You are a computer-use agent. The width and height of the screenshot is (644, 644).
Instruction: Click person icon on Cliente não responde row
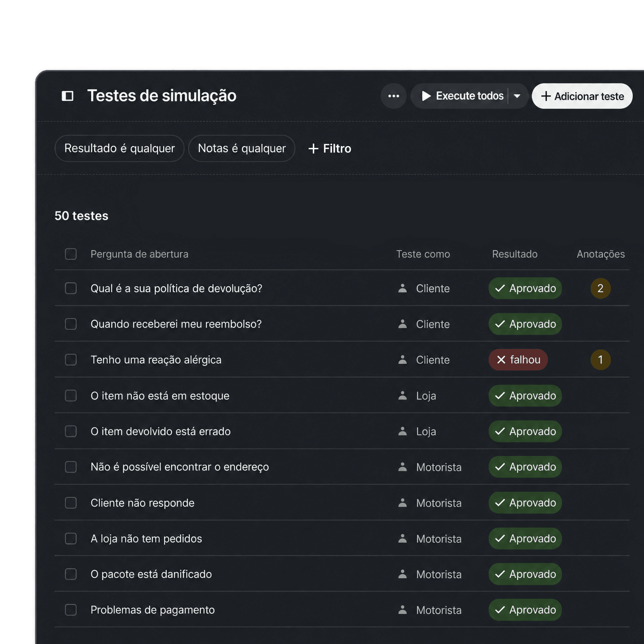tap(403, 503)
